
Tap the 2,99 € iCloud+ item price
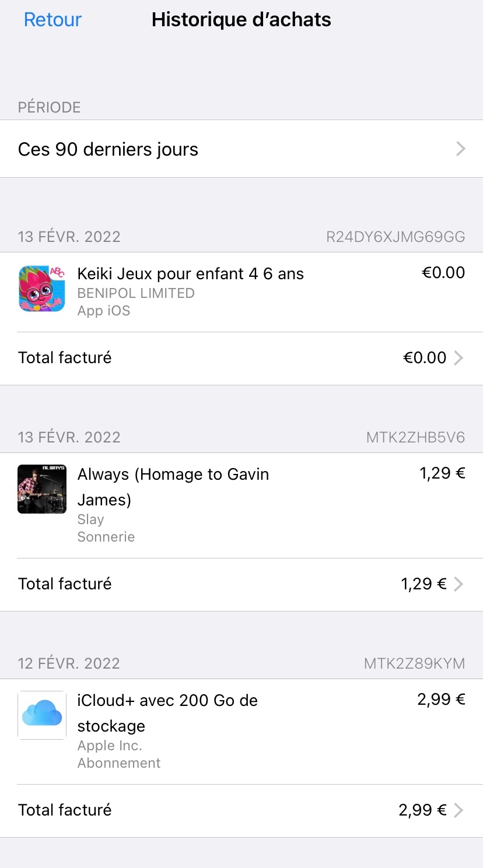click(x=441, y=700)
